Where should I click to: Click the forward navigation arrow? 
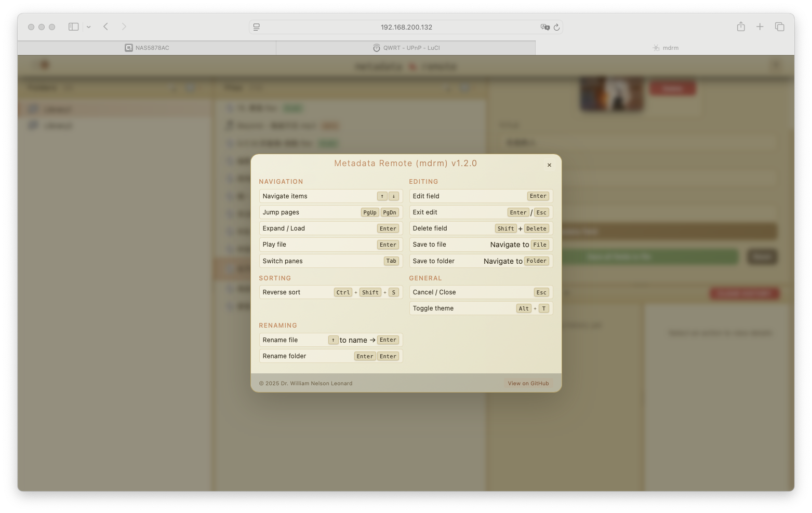click(124, 27)
